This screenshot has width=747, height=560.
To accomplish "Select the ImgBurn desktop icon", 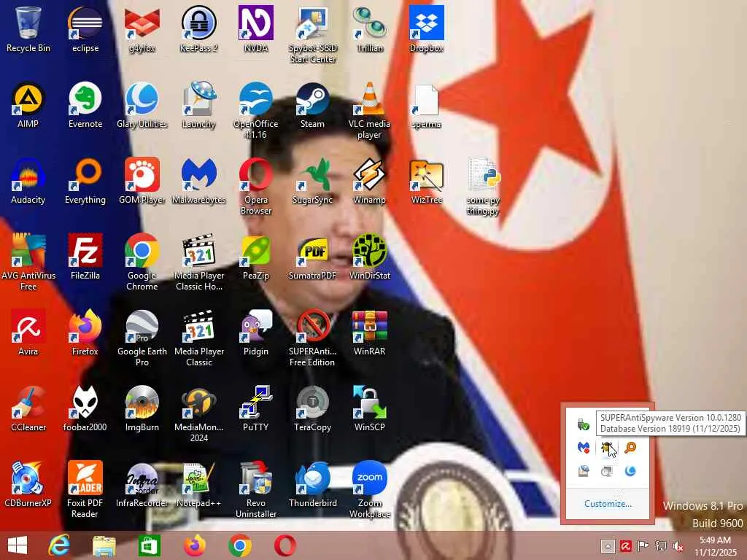I will click(x=142, y=408).
